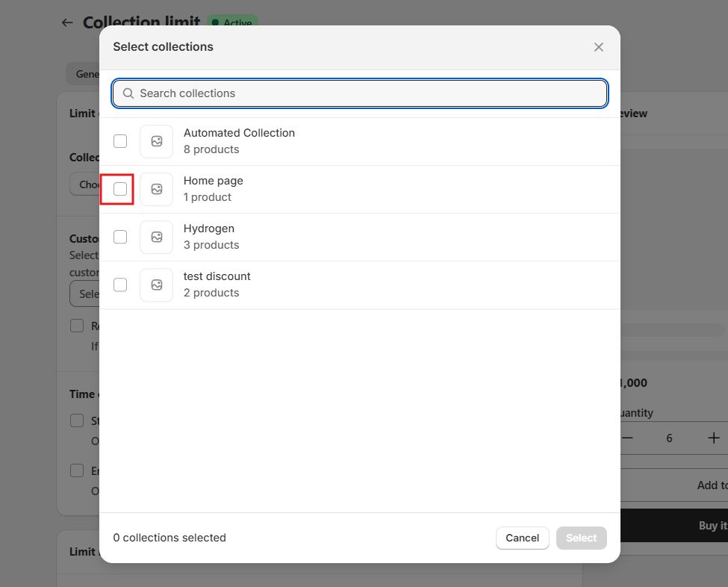Enable the test discount collection checkbox

point(120,285)
